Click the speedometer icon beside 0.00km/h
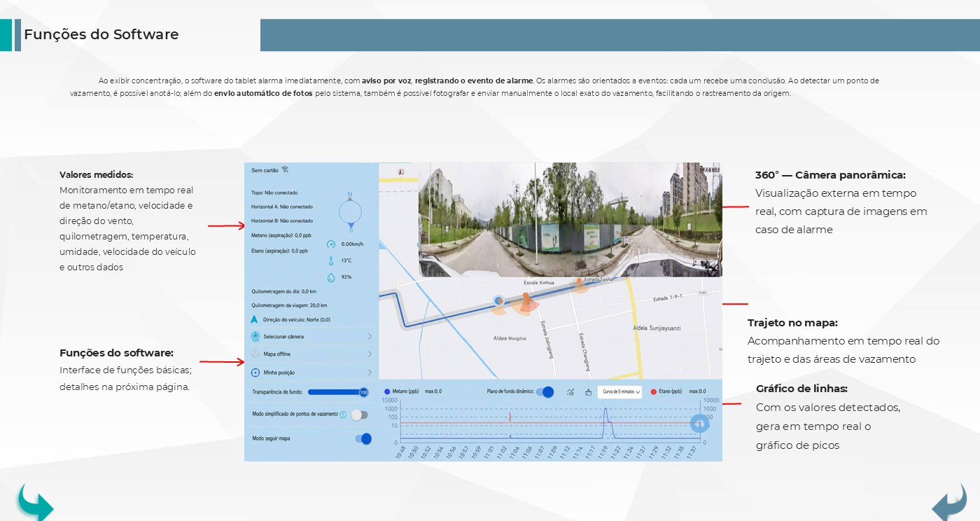The width and height of the screenshot is (980, 521). tap(331, 244)
